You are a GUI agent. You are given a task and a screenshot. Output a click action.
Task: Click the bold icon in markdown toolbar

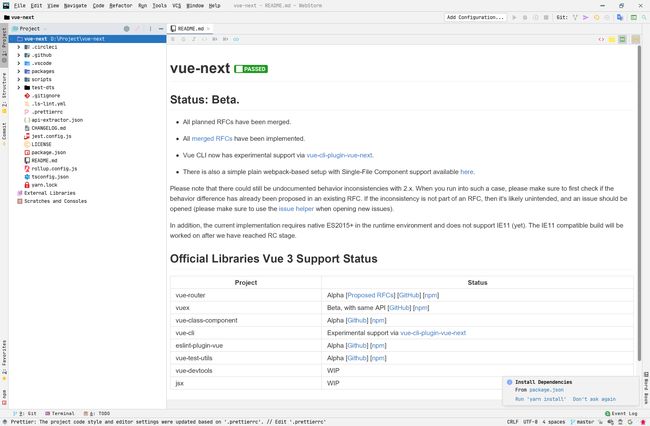(x=173, y=39)
